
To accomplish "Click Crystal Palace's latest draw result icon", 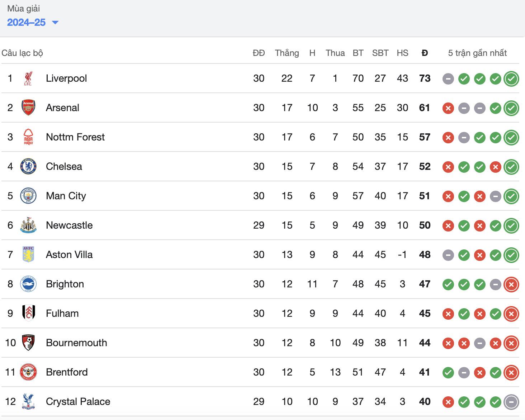I will point(511,402).
